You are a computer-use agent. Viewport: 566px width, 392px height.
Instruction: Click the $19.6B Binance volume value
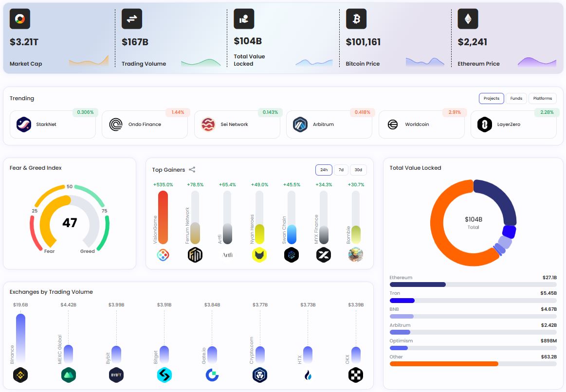tap(20, 305)
